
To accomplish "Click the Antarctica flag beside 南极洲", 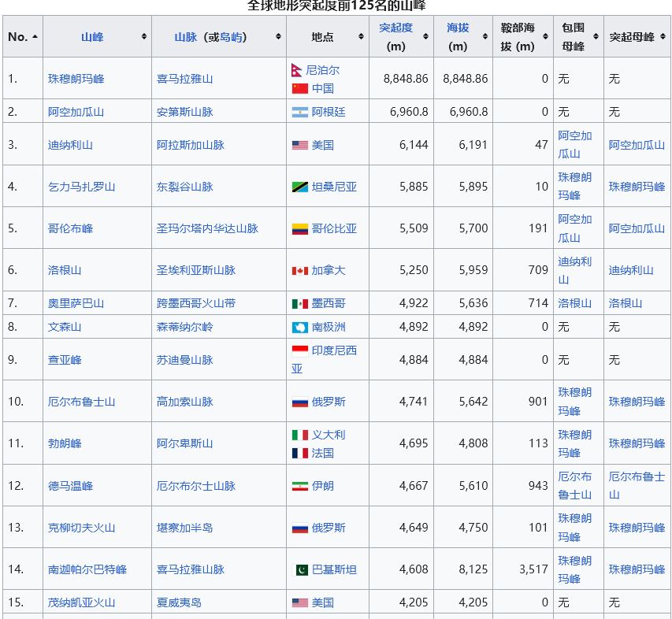I will click(299, 327).
